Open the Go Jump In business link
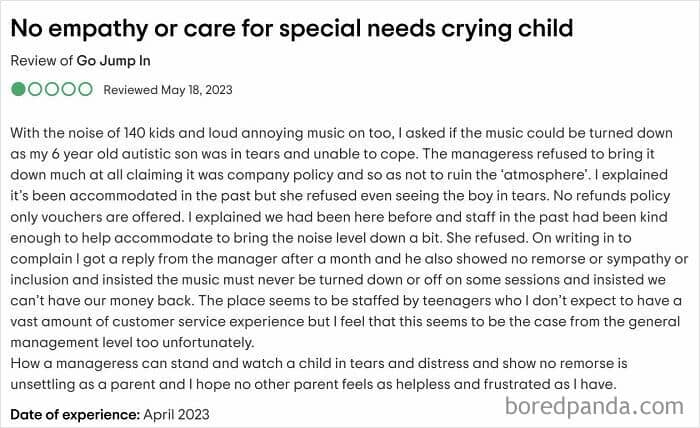The width and height of the screenshot is (700, 428). (x=118, y=60)
